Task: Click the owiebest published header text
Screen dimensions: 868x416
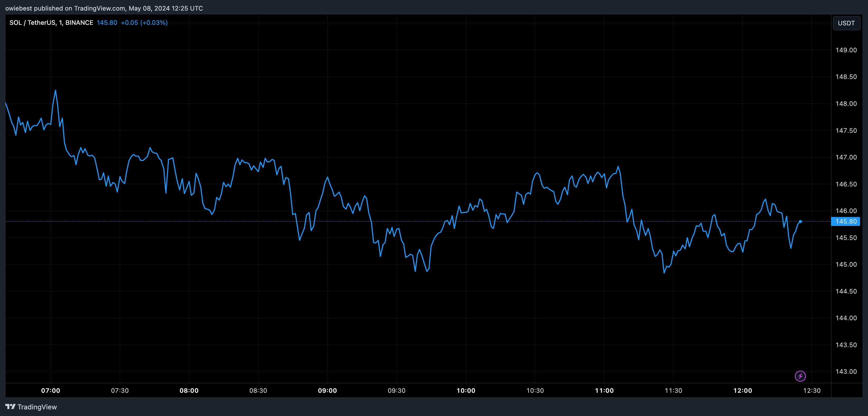Action: point(104,8)
